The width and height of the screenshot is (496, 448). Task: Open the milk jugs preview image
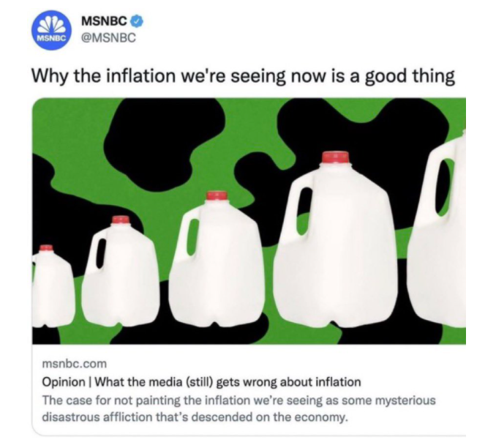pyautogui.click(x=249, y=221)
